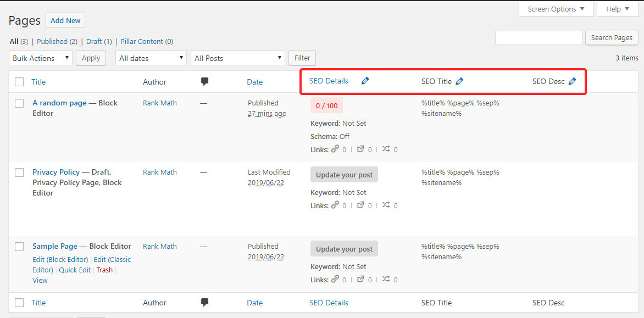Viewport: 644px width, 318px height.
Task: Select the Privacy Policy row checkbox
Action: pos(19,172)
